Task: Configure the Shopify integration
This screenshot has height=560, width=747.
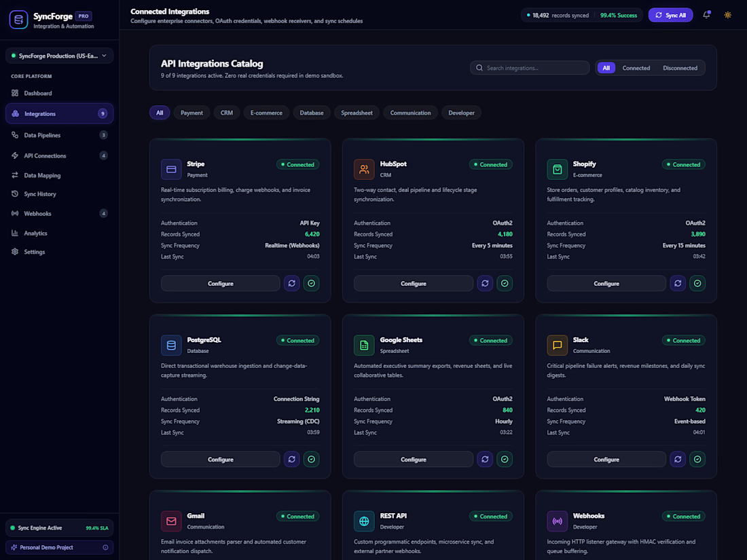Action: point(606,283)
